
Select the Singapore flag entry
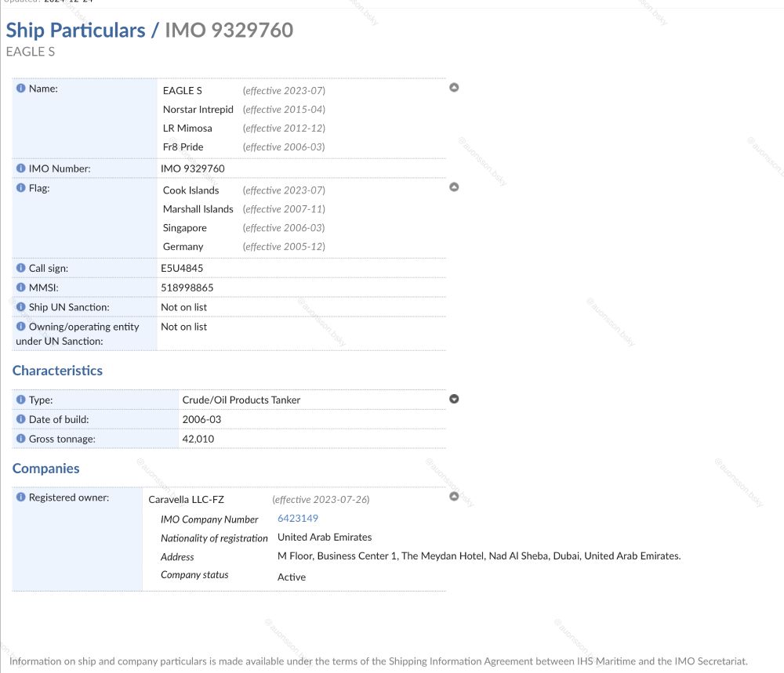(184, 228)
